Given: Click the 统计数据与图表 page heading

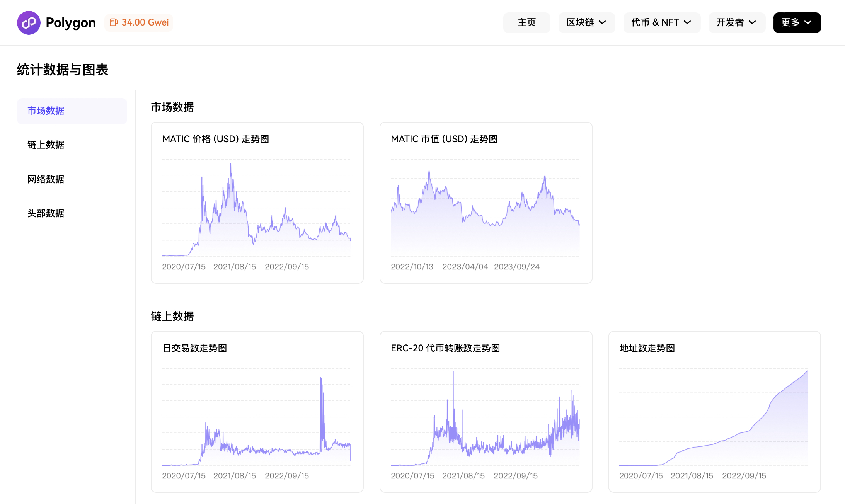Looking at the screenshot, I should tap(63, 70).
